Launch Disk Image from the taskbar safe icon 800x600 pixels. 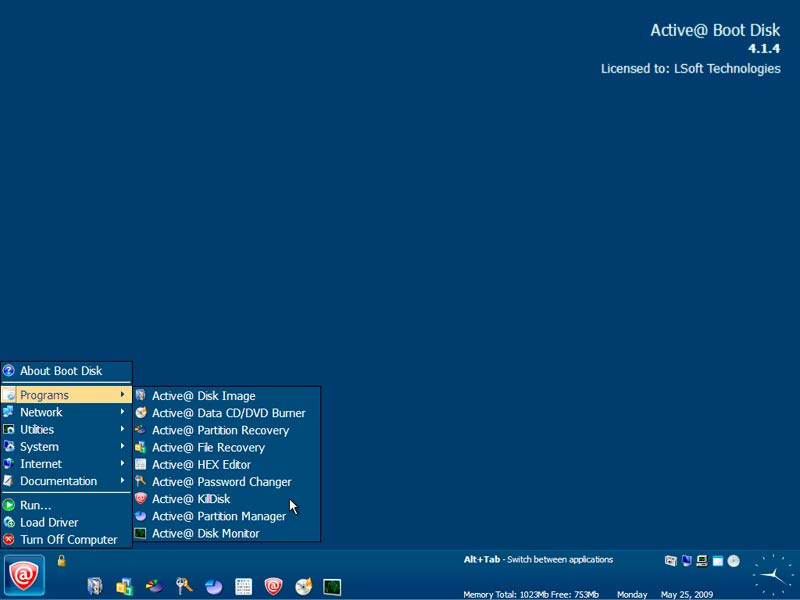point(95,586)
